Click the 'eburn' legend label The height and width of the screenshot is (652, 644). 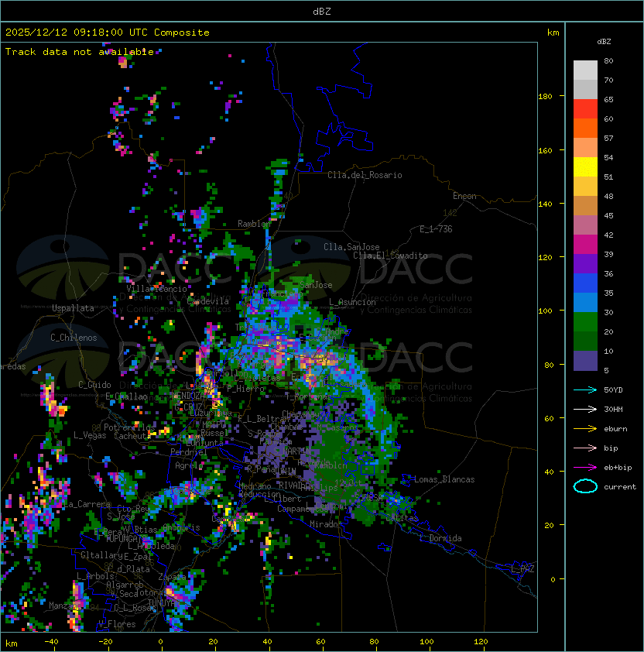click(615, 429)
